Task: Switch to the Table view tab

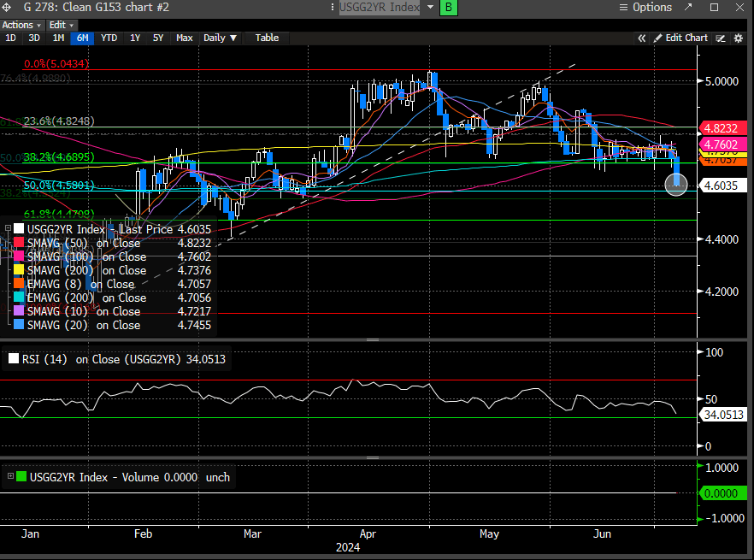Action: point(267,38)
